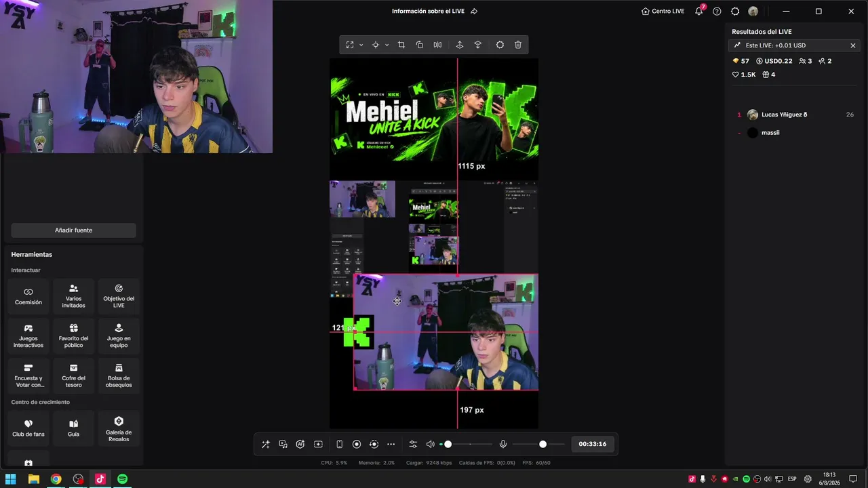This screenshot has width=868, height=488.
Task: Switch to portrait phone layout
Action: (339, 444)
